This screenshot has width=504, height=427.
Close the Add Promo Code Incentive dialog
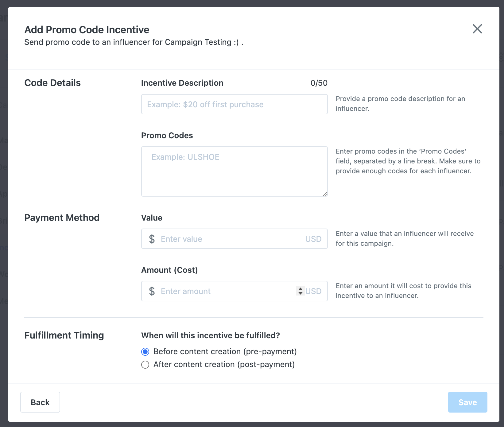point(477,29)
